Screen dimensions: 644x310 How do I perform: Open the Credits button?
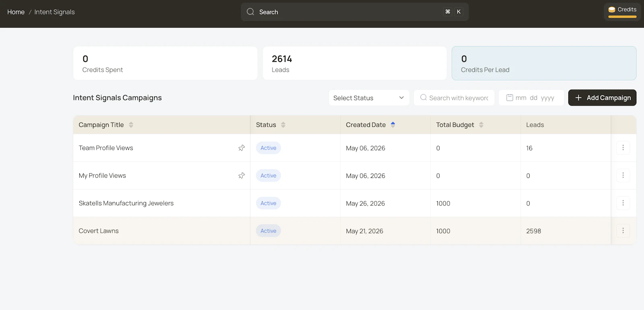coord(622,12)
